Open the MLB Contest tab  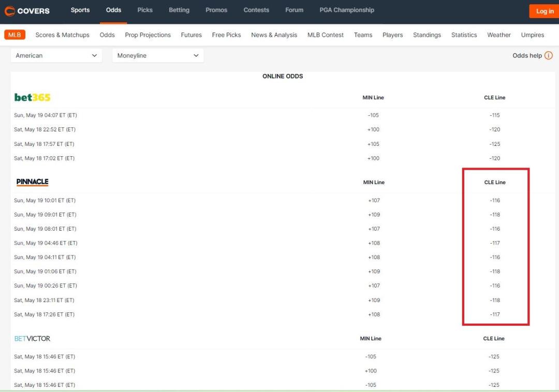coord(326,35)
